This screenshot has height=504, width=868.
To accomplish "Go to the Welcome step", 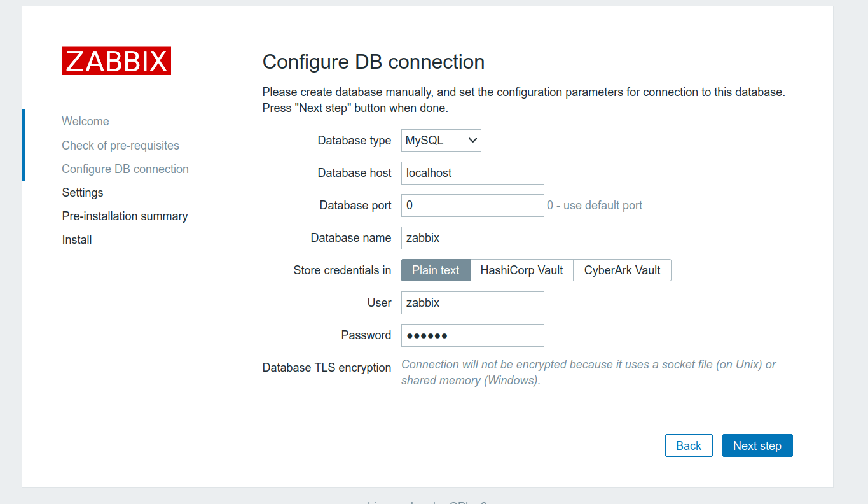I will pyautogui.click(x=85, y=122).
